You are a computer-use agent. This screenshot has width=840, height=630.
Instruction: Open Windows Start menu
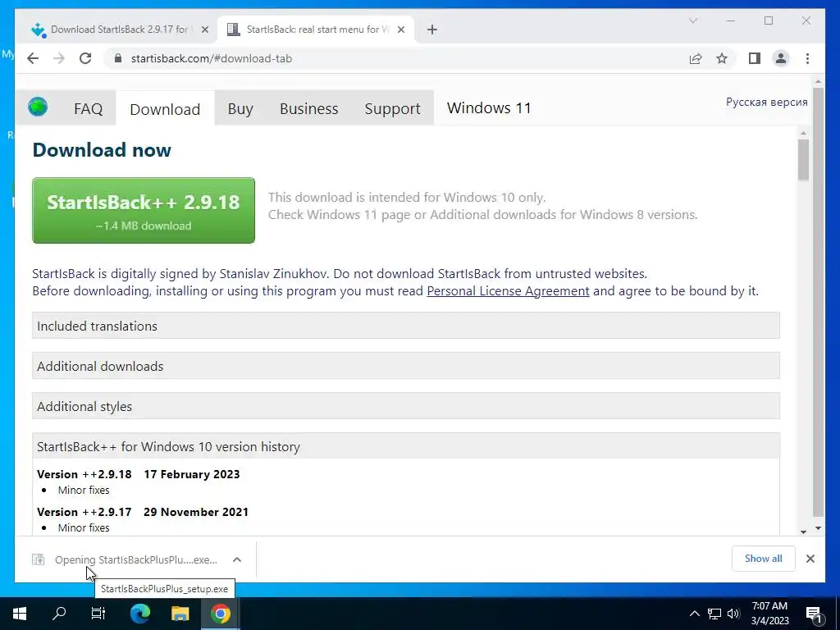coord(20,614)
